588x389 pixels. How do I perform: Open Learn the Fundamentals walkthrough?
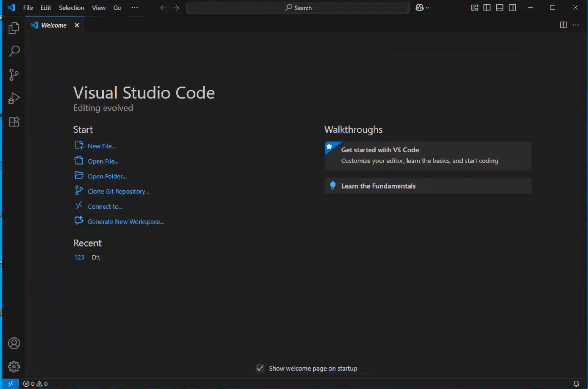428,186
